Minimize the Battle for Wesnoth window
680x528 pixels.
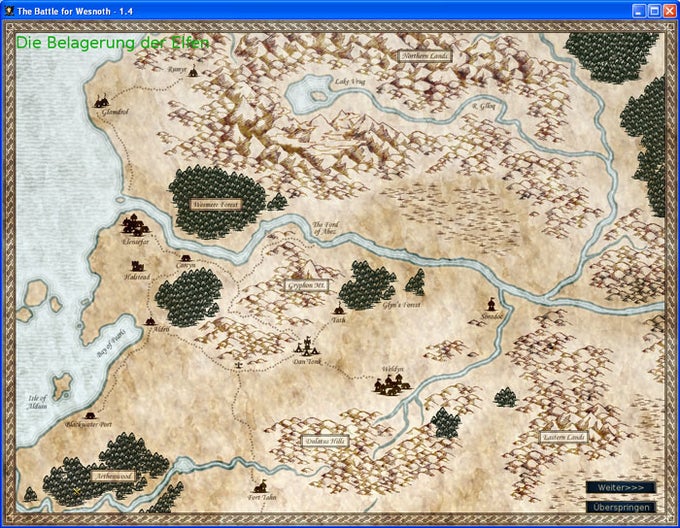638,11
